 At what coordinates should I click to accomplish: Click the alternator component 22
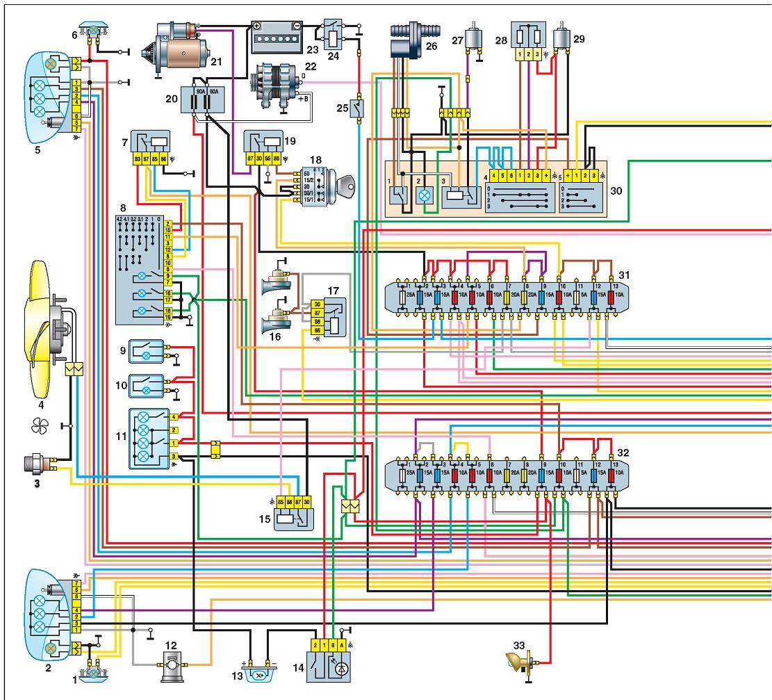[274, 87]
